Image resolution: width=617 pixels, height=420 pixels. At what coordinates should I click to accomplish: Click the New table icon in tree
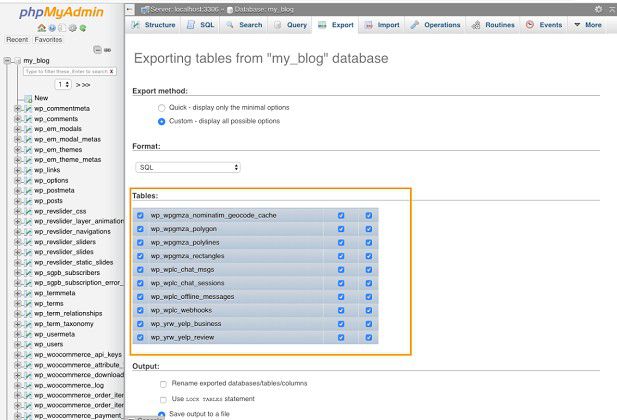[x=28, y=98]
